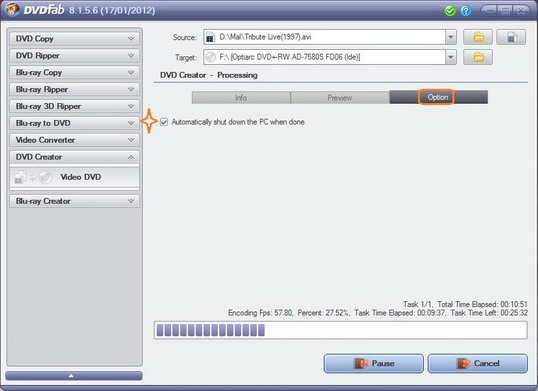Browse target folder with the folder icon
This screenshot has width=538, height=391.
478,57
